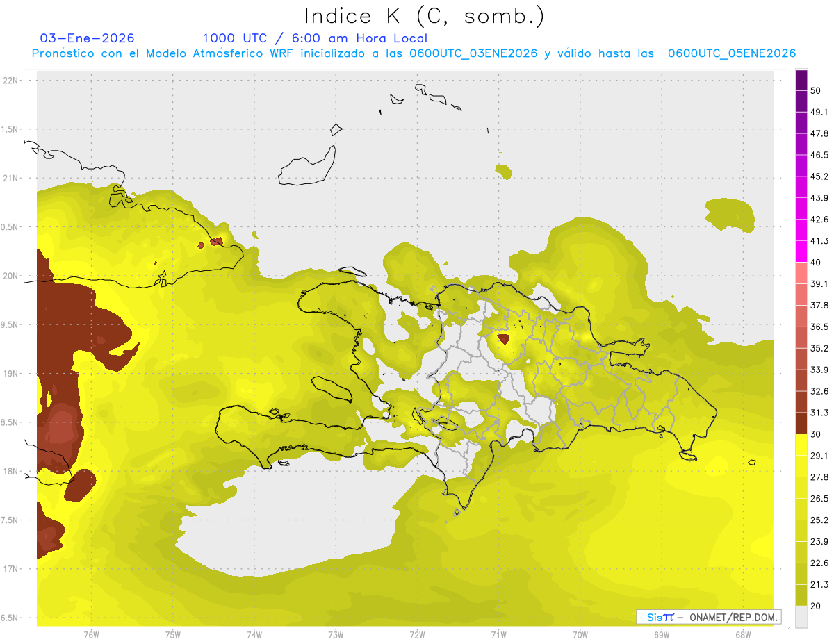Pick the bright yellow swatch between 29.1 and 30
Viewport: 834px width, 644px height.
(801, 445)
